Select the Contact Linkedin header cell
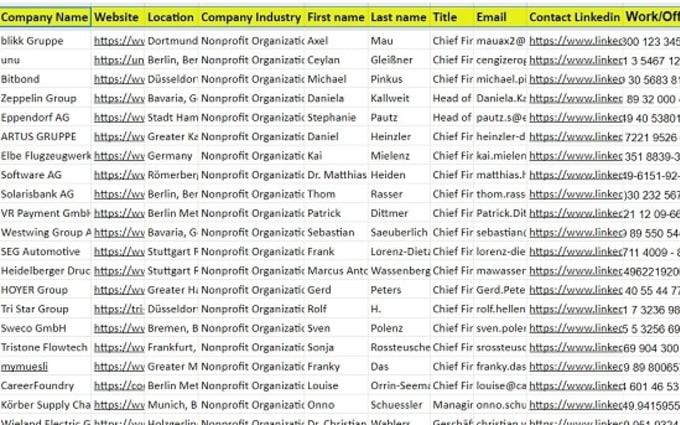The width and height of the screenshot is (680, 425). [575, 17]
